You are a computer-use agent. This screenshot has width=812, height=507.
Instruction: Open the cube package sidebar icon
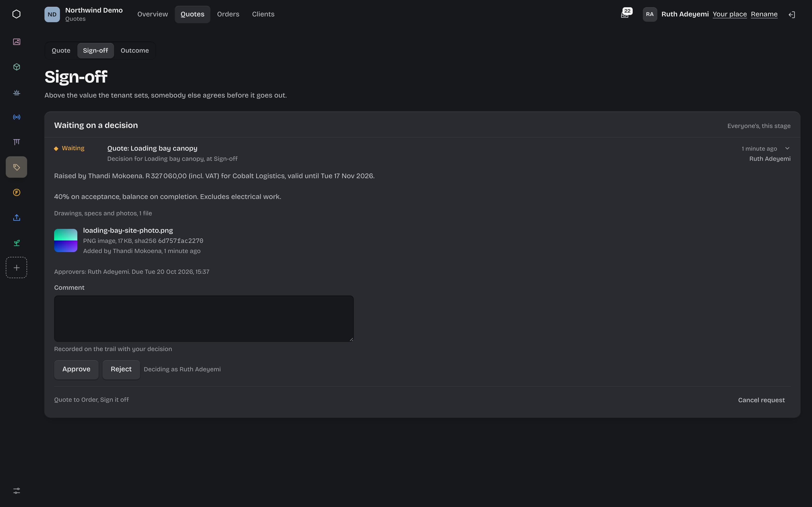coord(16,67)
